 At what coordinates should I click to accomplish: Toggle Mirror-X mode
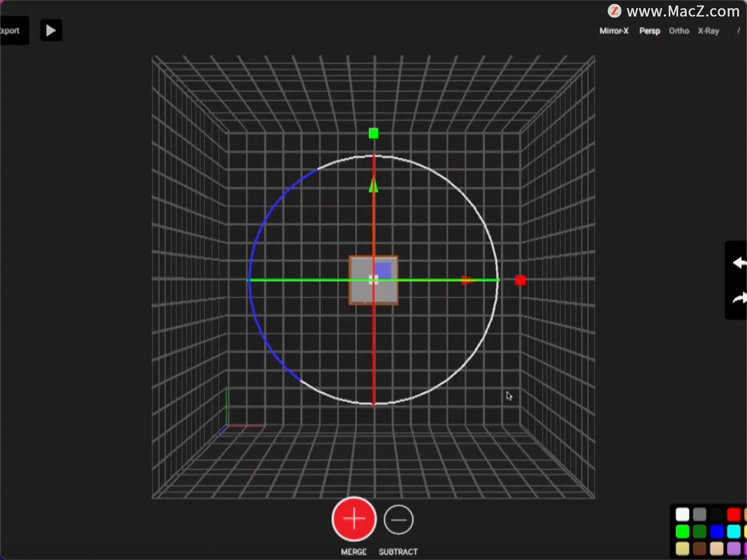(x=614, y=31)
